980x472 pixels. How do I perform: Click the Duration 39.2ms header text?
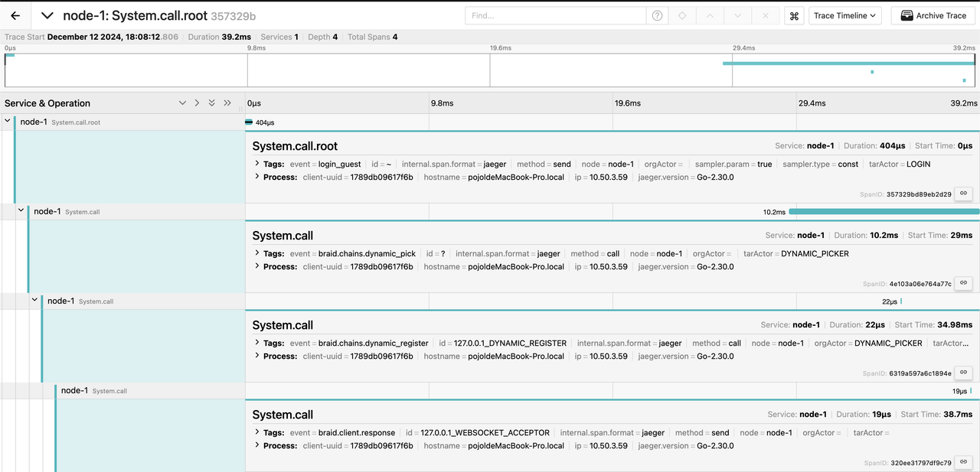click(x=220, y=37)
